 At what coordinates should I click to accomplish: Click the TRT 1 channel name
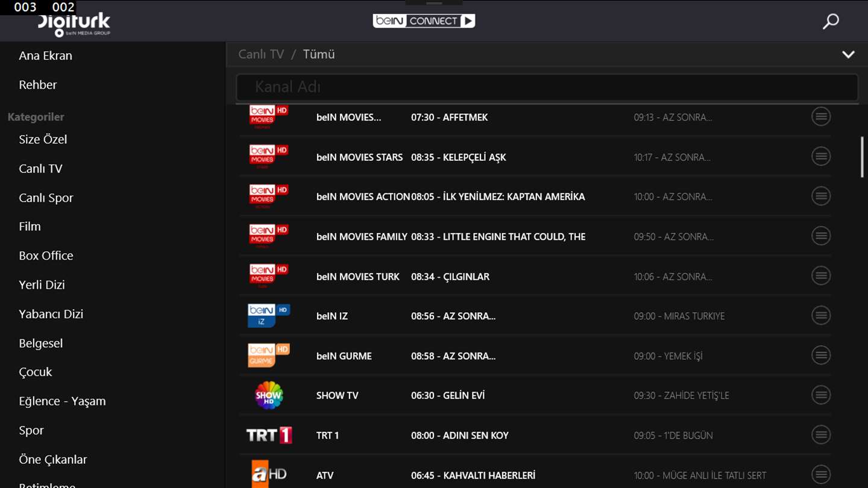[327, 436]
